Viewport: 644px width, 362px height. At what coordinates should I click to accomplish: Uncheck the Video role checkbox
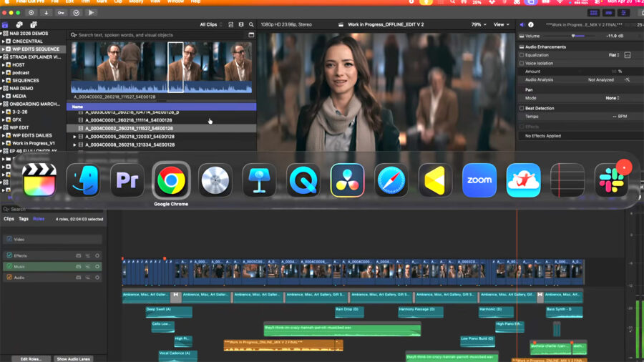coord(9,239)
